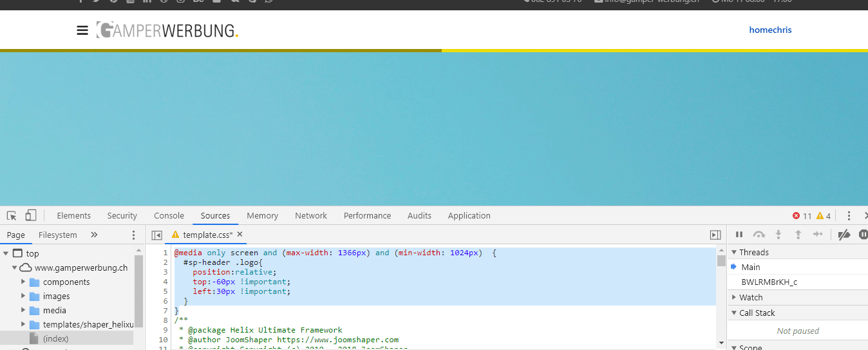Select the Page pane in the navigator
This screenshot has width=868, height=350.
(x=16, y=235)
